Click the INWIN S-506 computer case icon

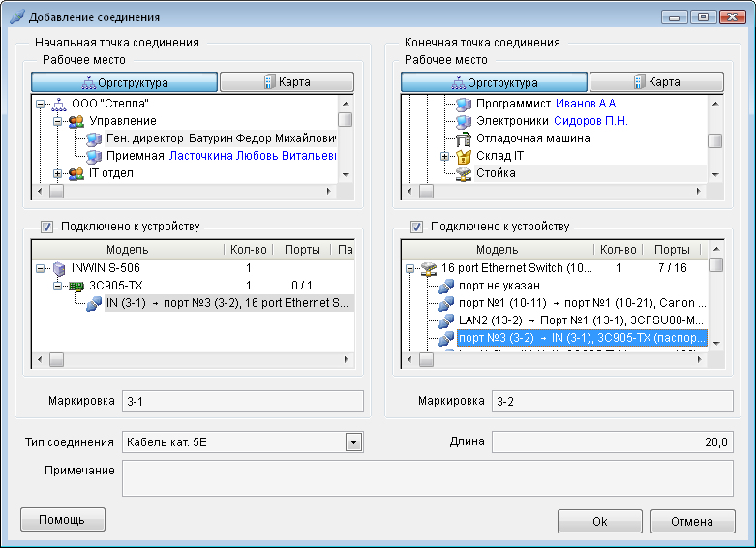tap(59, 268)
